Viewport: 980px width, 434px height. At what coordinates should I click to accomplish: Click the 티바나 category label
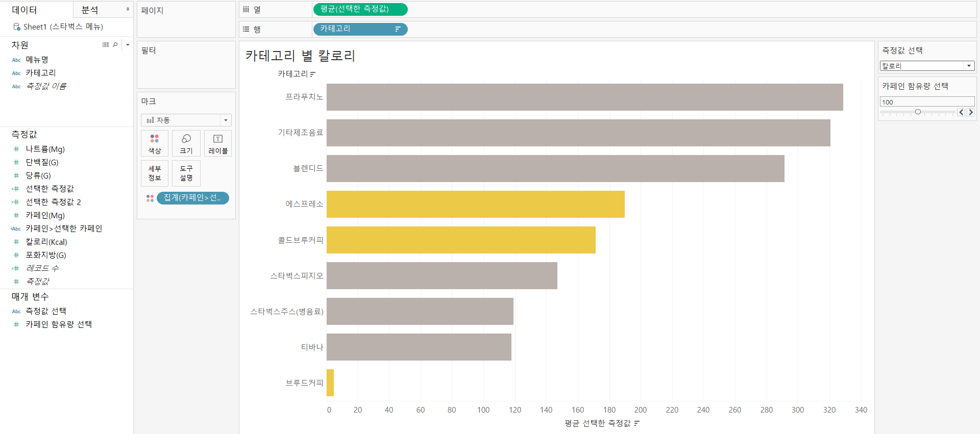point(312,347)
